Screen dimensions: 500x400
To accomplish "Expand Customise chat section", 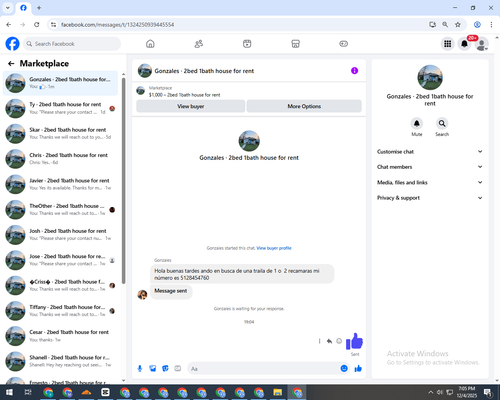I will click(x=430, y=152).
